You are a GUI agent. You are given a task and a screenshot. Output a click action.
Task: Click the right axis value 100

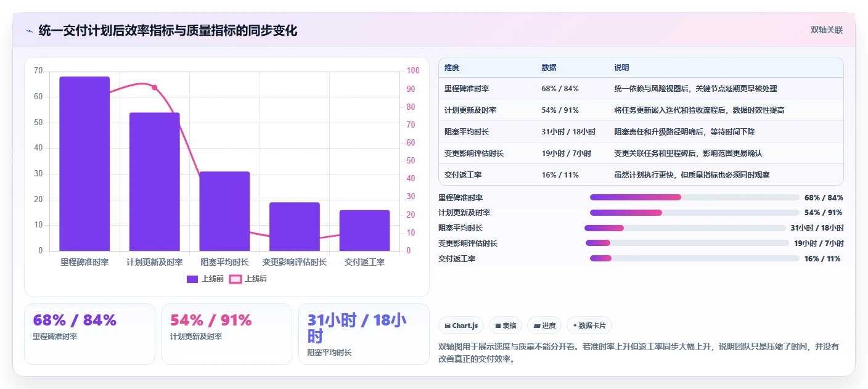coord(413,71)
